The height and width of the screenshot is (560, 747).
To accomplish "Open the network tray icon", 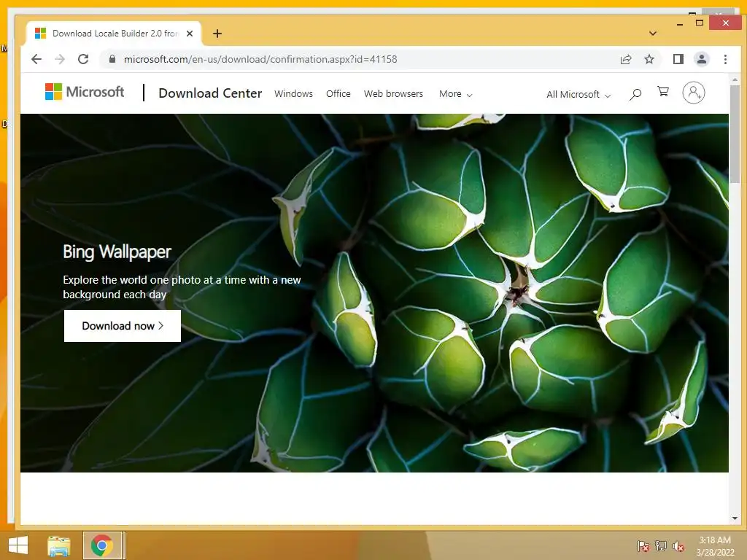I will click(661, 545).
